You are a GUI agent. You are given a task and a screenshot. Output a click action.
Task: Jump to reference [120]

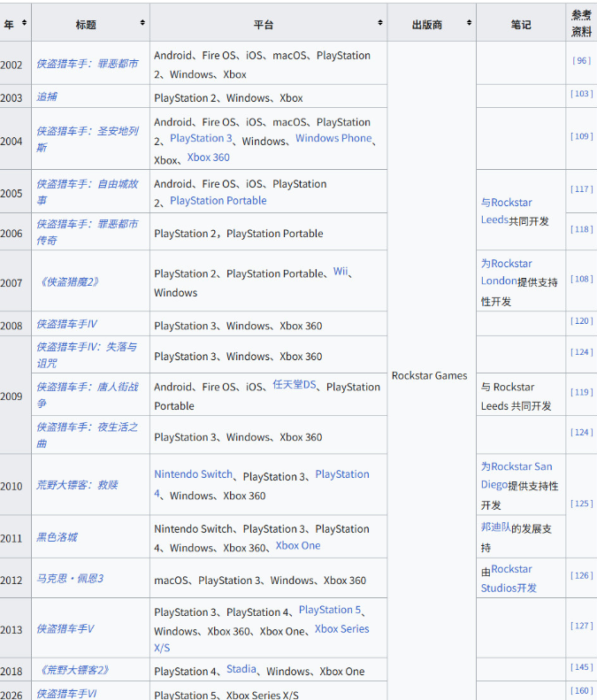point(581,321)
